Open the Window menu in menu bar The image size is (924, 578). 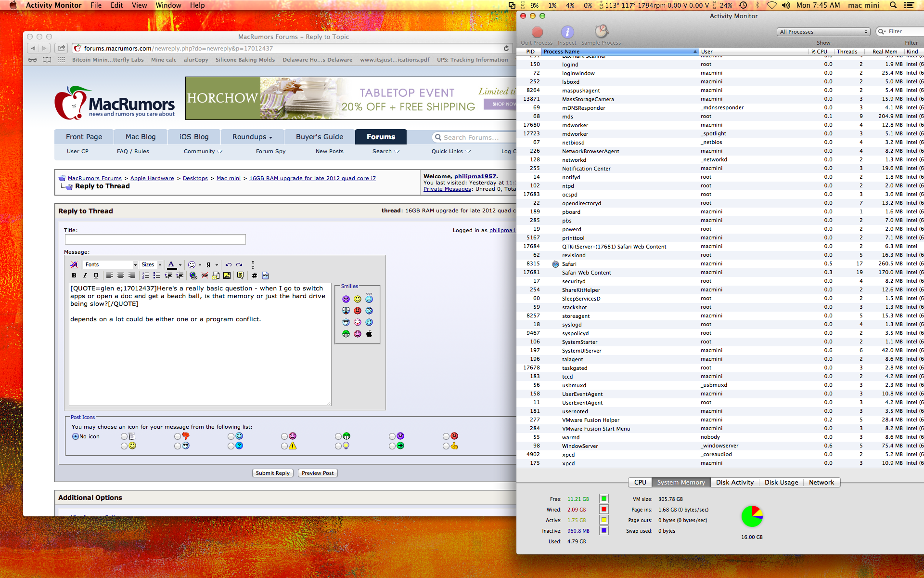pyautogui.click(x=168, y=5)
